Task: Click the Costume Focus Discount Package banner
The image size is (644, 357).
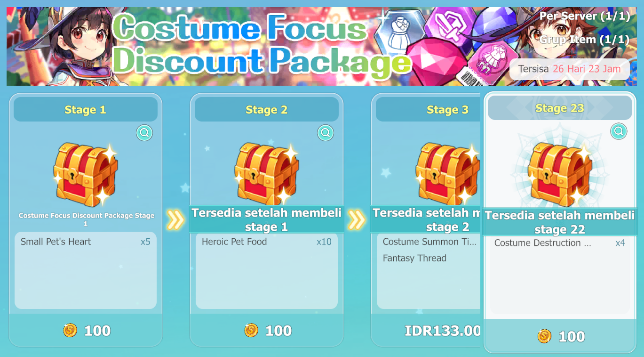Action: coord(322,46)
